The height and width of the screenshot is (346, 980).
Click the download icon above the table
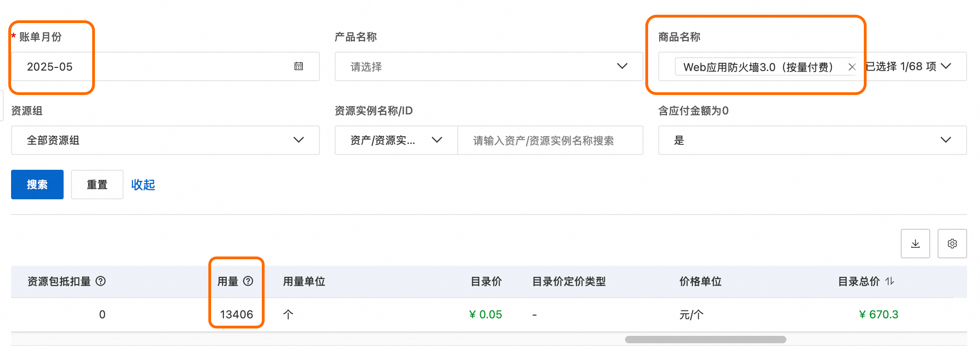(x=915, y=244)
